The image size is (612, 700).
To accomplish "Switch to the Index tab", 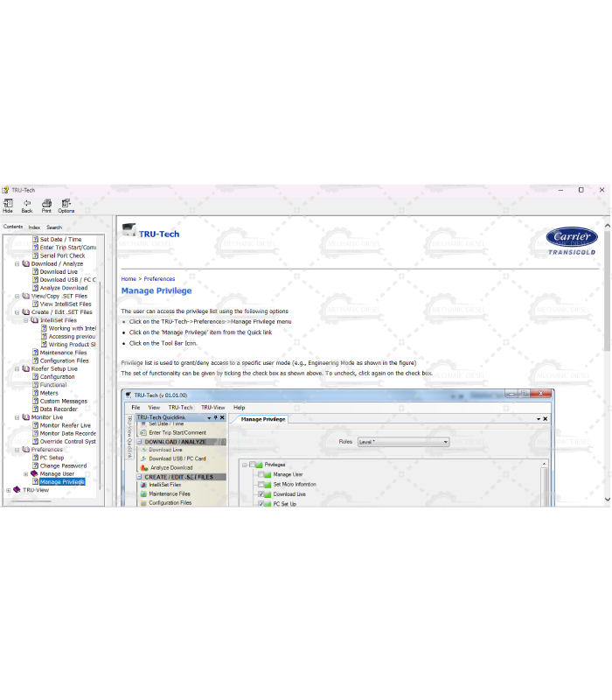I will pyautogui.click(x=34, y=227).
